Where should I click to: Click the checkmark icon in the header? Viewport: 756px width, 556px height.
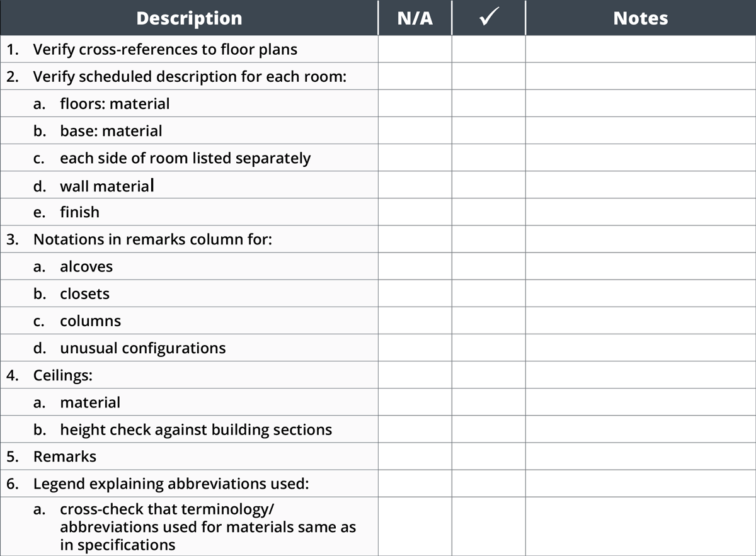(488, 18)
